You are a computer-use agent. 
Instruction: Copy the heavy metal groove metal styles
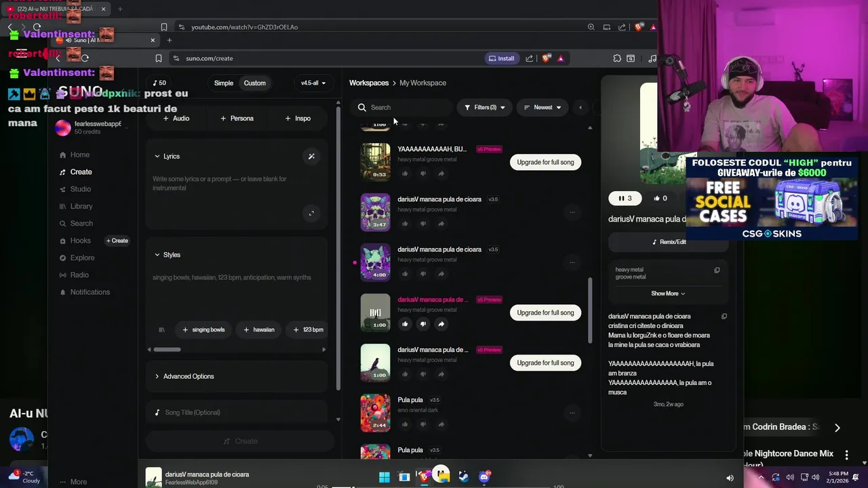point(717,270)
